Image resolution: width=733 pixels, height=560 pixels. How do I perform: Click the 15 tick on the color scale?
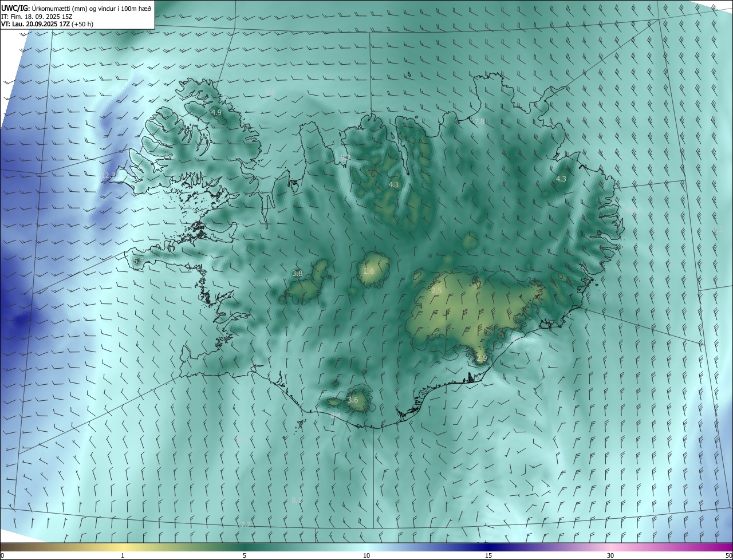coord(488,555)
